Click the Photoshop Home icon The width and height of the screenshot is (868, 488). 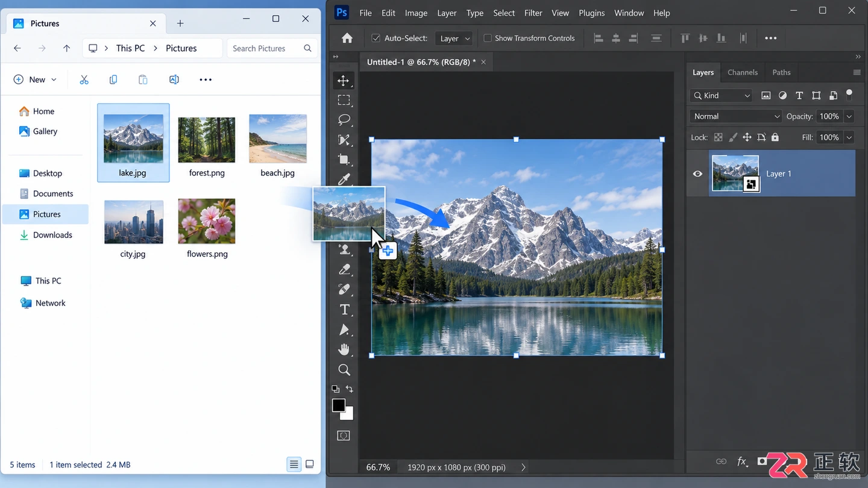347,38
